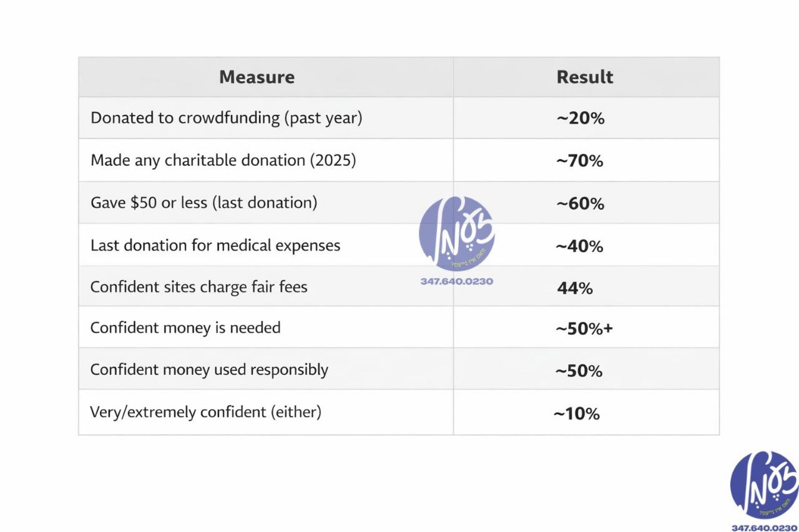Click the circular watermark logo in table center
799x532 pixels.
pyautogui.click(x=456, y=234)
